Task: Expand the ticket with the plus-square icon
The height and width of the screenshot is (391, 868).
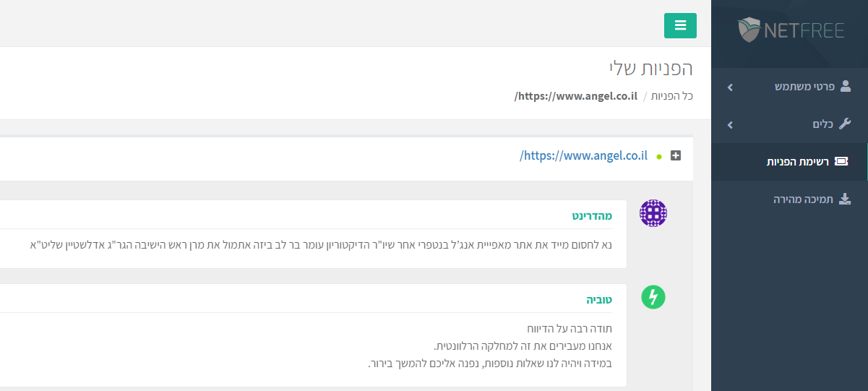Action: tap(676, 155)
